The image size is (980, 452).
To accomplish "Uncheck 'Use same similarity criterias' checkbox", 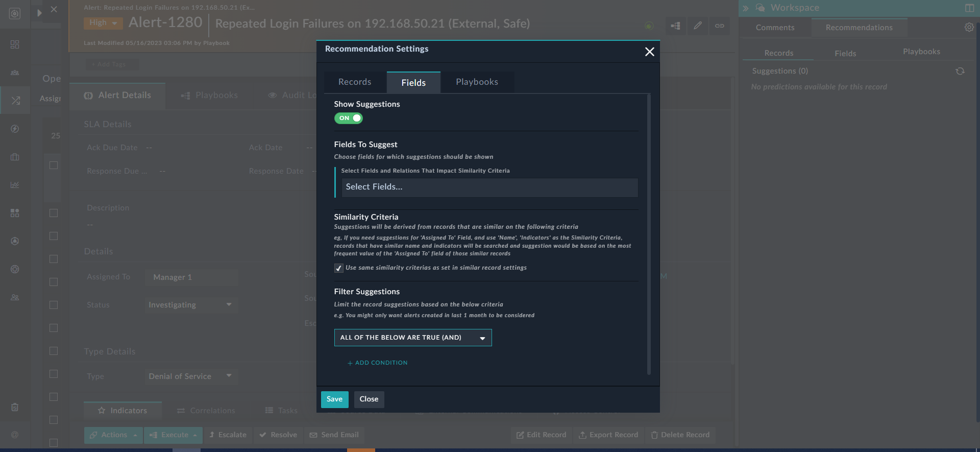I will 338,268.
